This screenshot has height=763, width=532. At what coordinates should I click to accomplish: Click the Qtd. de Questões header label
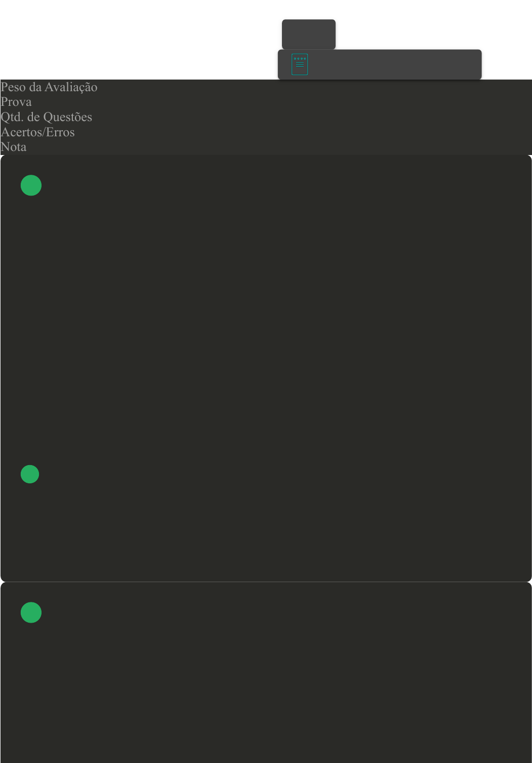click(x=47, y=117)
